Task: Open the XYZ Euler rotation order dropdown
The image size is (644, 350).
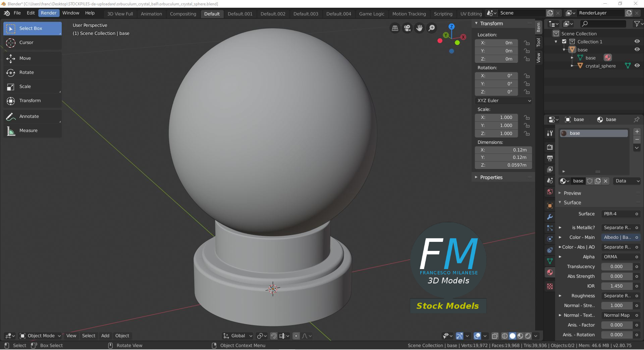Action: coord(503,100)
